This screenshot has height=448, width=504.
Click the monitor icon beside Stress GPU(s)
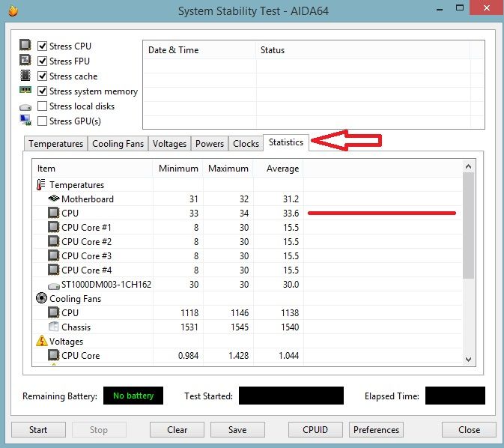point(25,120)
